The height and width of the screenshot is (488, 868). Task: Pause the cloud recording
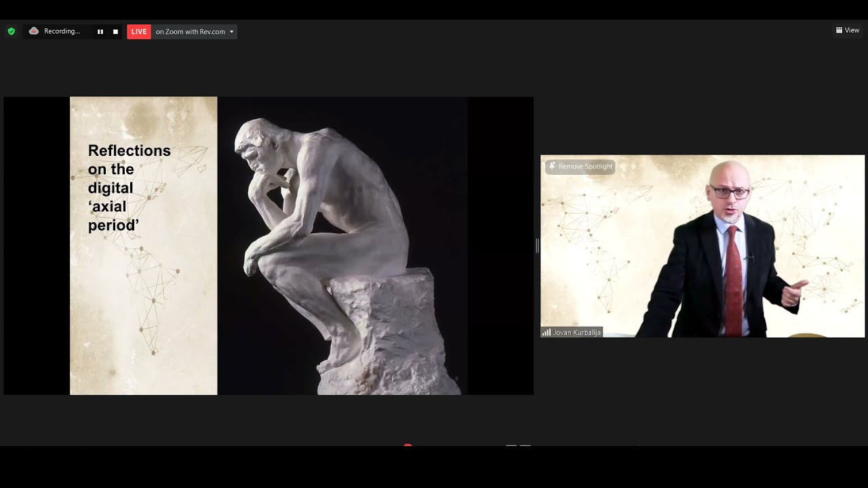click(100, 32)
